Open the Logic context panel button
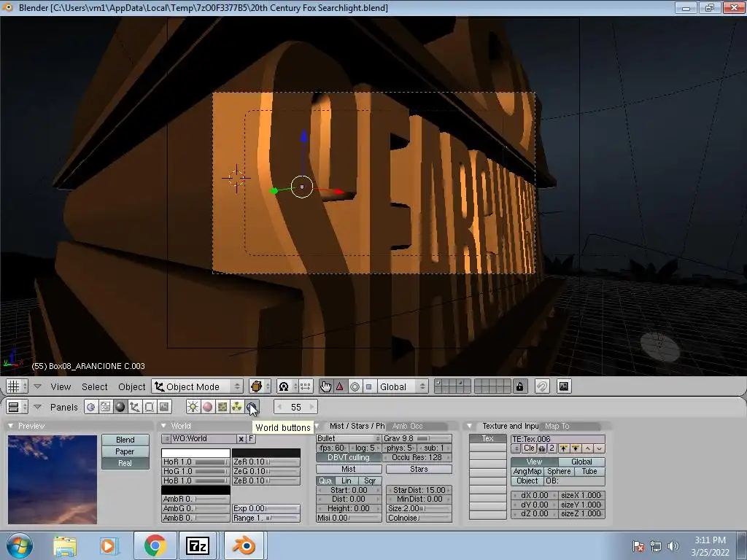The height and width of the screenshot is (560, 747). [90, 407]
